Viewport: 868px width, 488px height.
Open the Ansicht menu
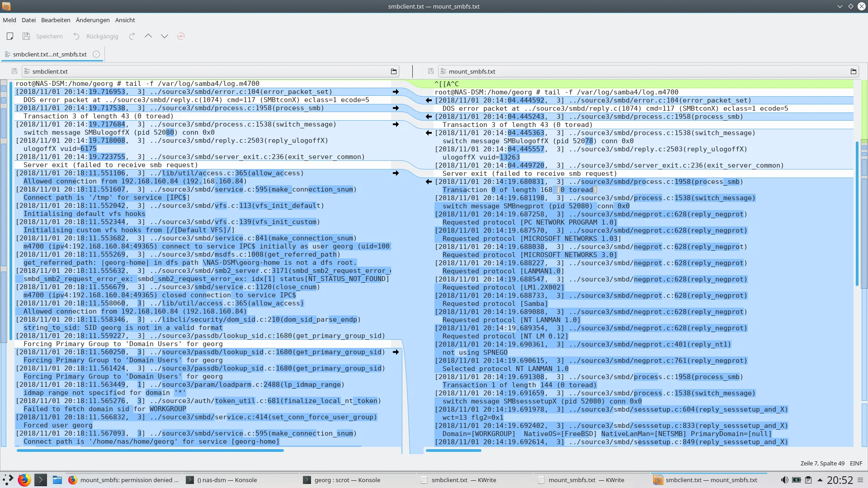click(x=125, y=20)
